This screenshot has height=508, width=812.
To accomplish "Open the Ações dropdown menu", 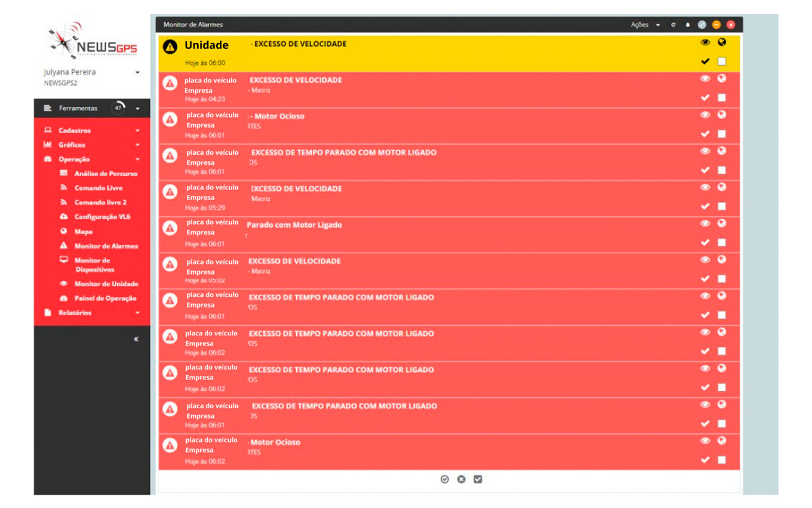I will pos(645,25).
